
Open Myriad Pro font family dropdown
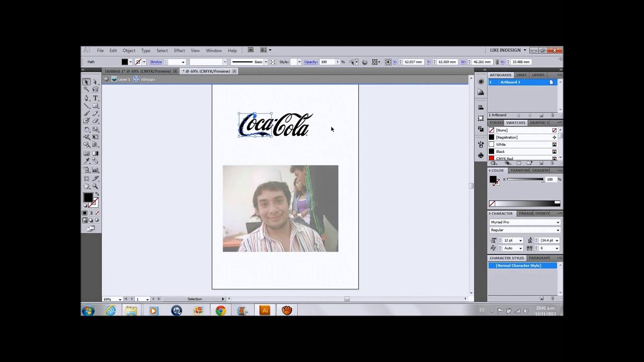coord(557,222)
